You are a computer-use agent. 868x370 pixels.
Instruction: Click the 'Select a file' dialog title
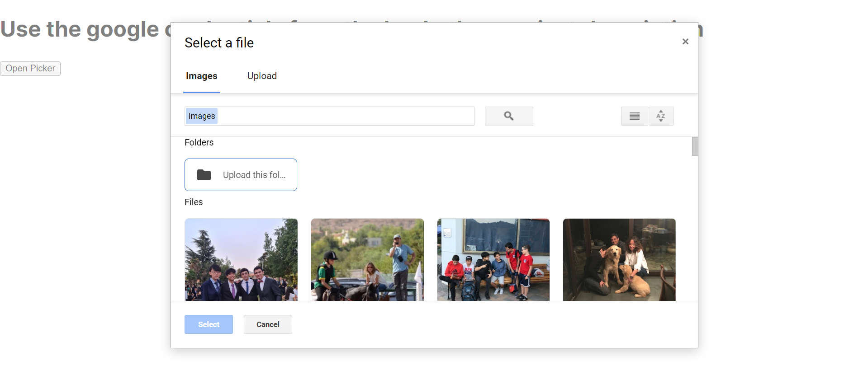[219, 43]
